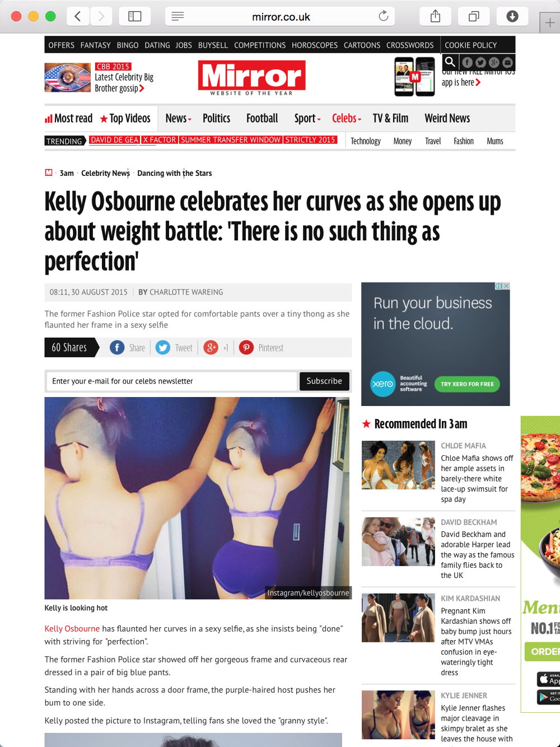Viewport: 560px width, 747px height.
Task: Expand the Celebs dropdown menu
Action: pyautogui.click(x=347, y=118)
